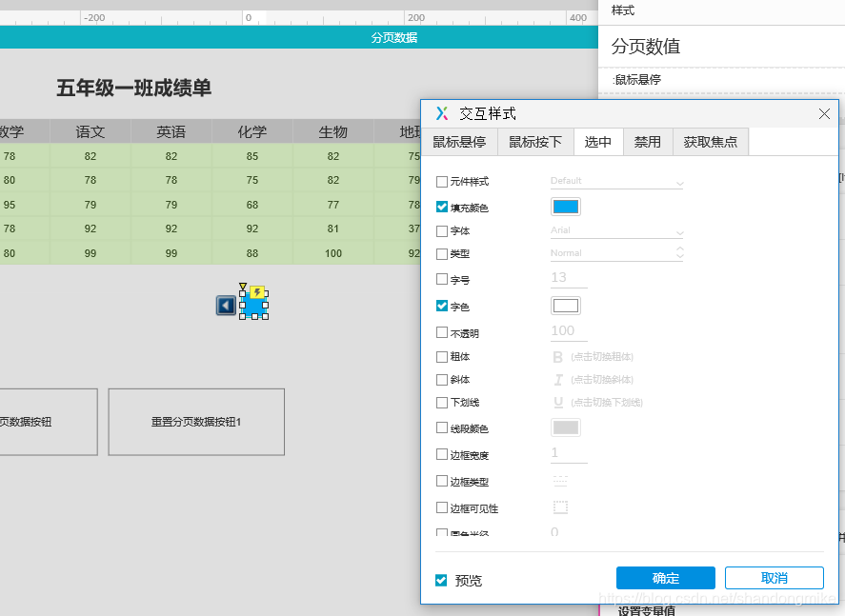This screenshot has width=845, height=616.
Task: Toggle bold B icon
Action: (x=557, y=357)
